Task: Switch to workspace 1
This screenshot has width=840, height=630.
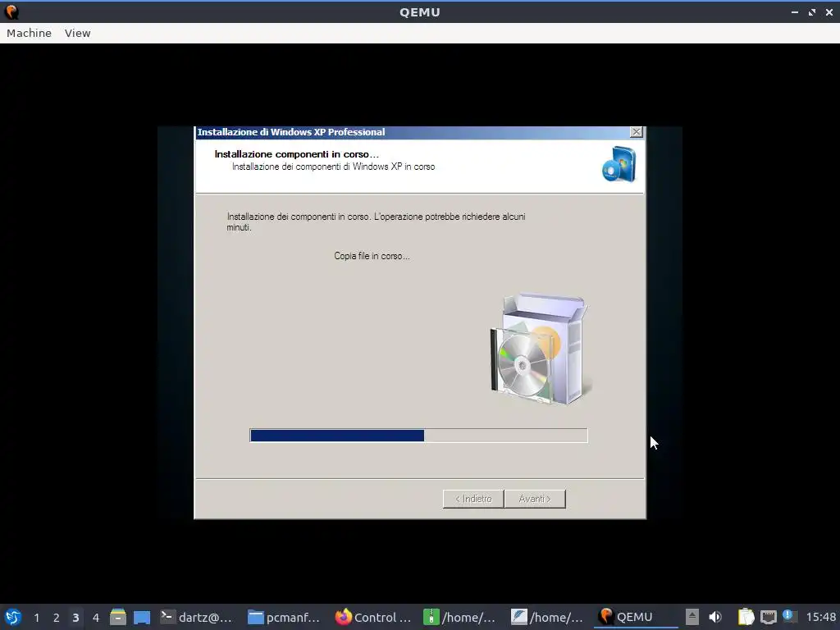Action: (36, 618)
